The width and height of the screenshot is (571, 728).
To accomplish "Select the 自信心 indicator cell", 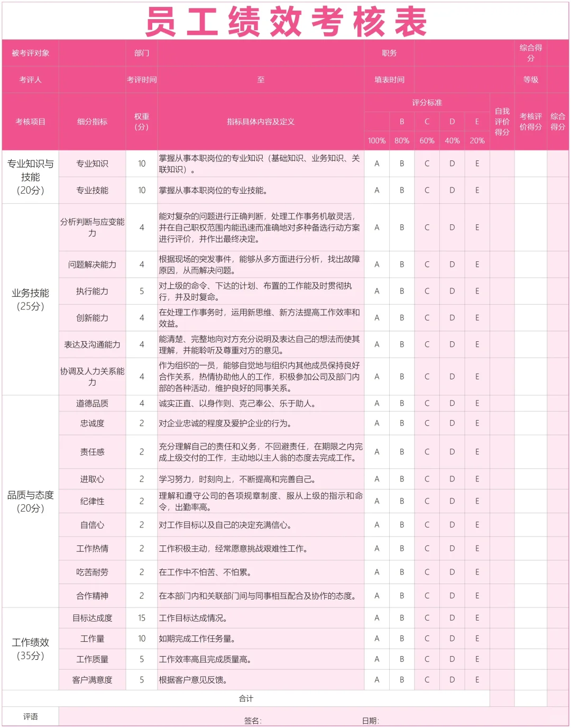I will tap(92, 525).
